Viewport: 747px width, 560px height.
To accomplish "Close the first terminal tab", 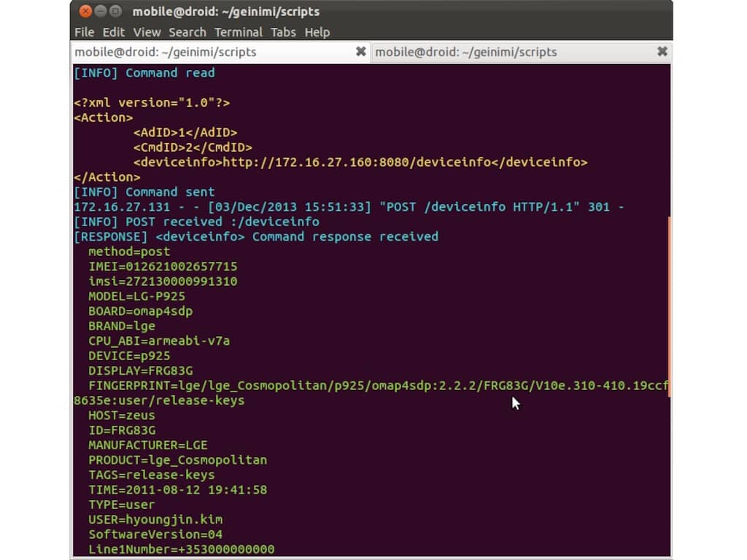I will (x=360, y=52).
